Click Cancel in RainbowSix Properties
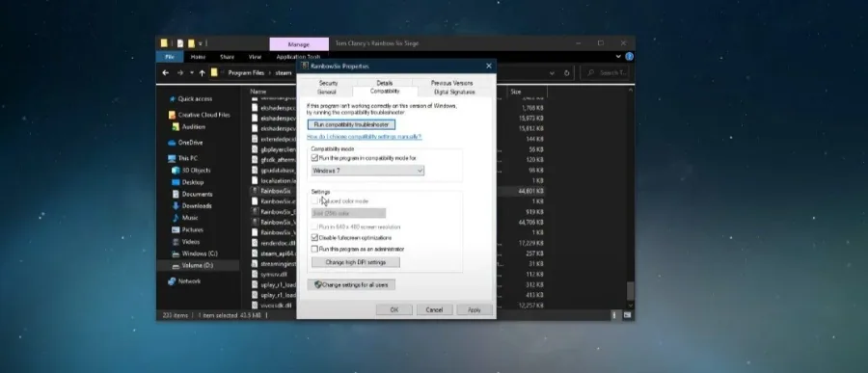 pos(435,310)
